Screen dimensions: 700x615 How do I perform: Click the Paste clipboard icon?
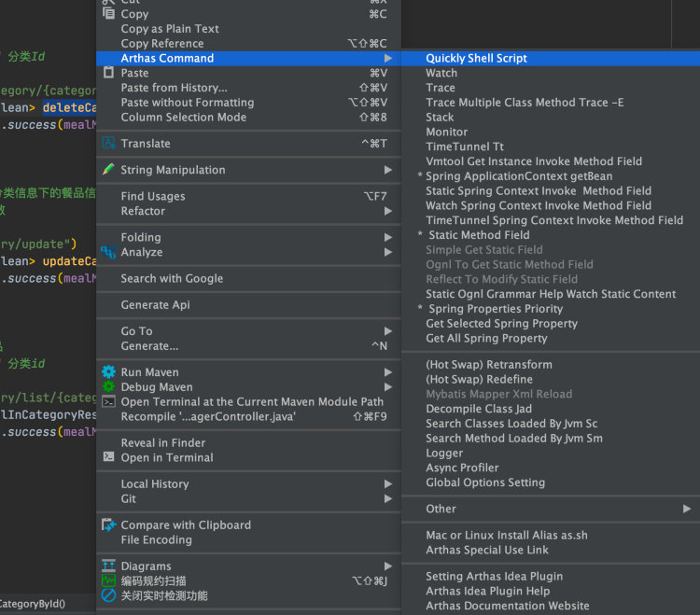pyautogui.click(x=109, y=73)
